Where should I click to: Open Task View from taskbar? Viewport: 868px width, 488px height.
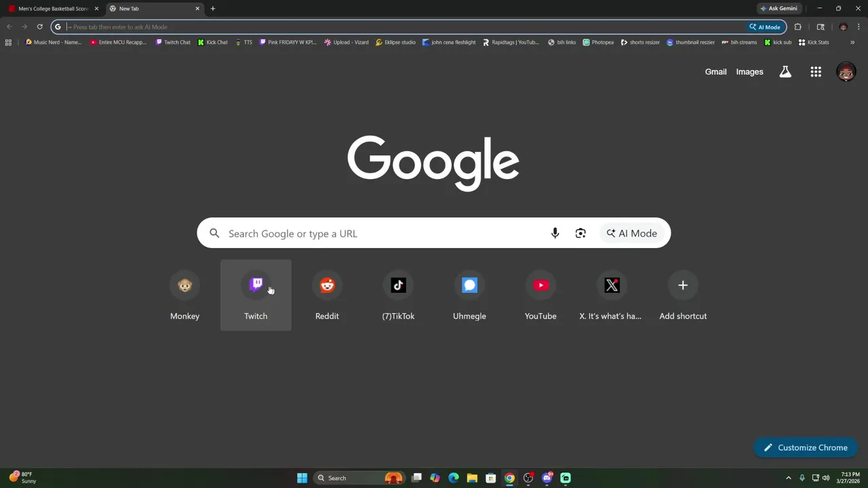point(416,478)
